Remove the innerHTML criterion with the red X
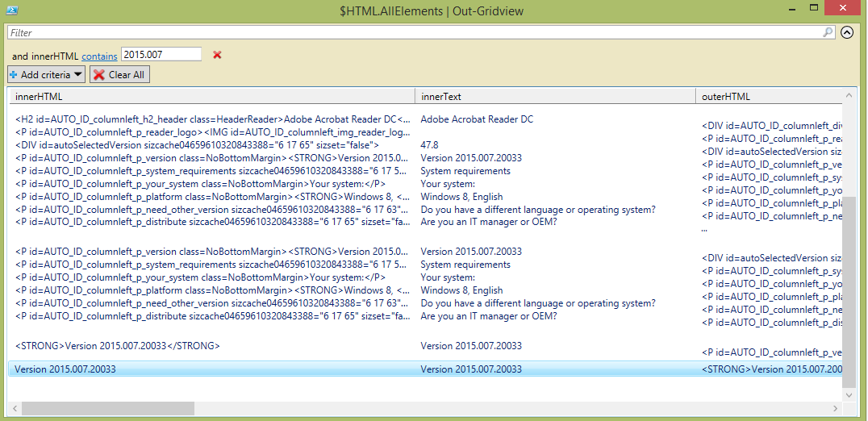Image resolution: width=868 pixels, height=421 pixels. click(217, 55)
